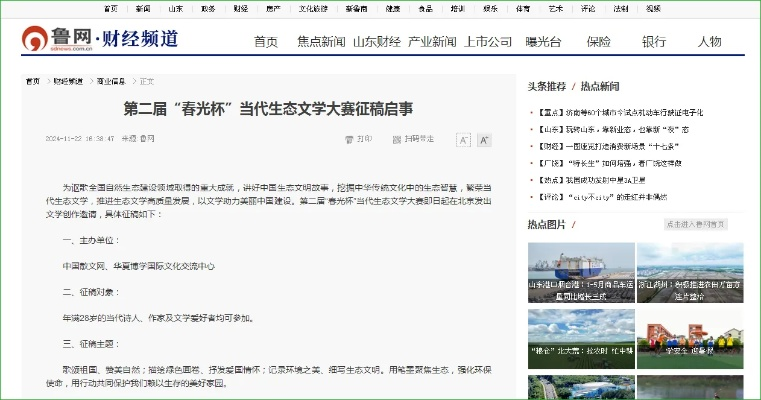Open the 学安全 group photo thumbnail
This screenshot has height=400, width=761.
coord(690,339)
